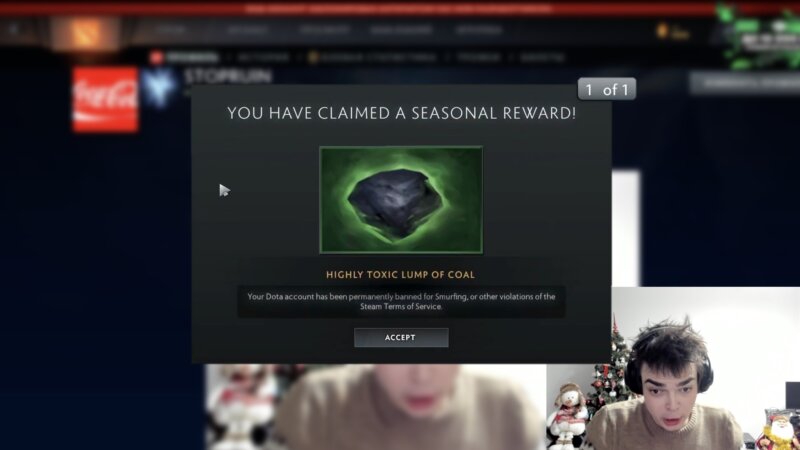Click the red profile sub-tab icon under the top bar
This screenshot has height=450, width=800.
coord(156,57)
